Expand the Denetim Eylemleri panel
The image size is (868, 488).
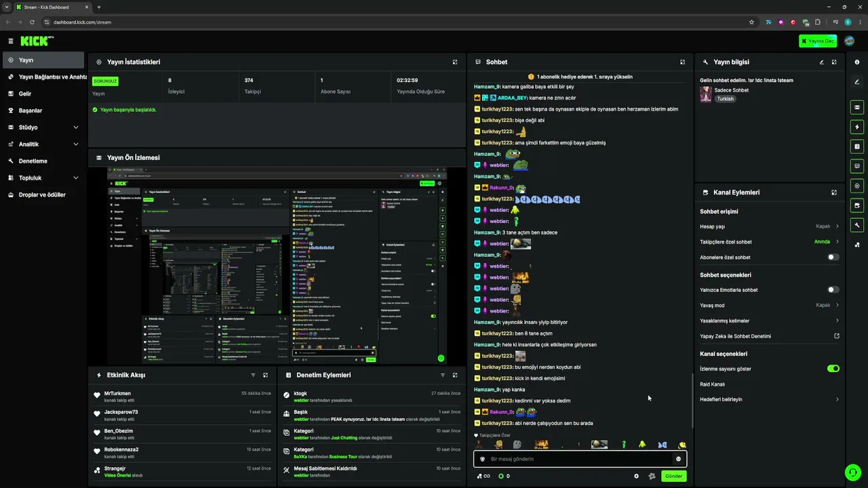click(x=455, y=375)
